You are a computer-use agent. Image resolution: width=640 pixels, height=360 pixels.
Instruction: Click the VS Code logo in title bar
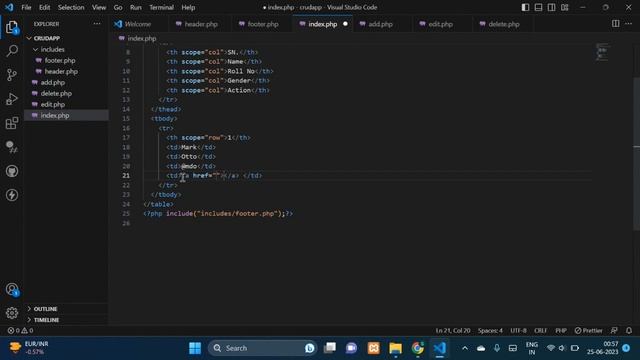(9, 7)
